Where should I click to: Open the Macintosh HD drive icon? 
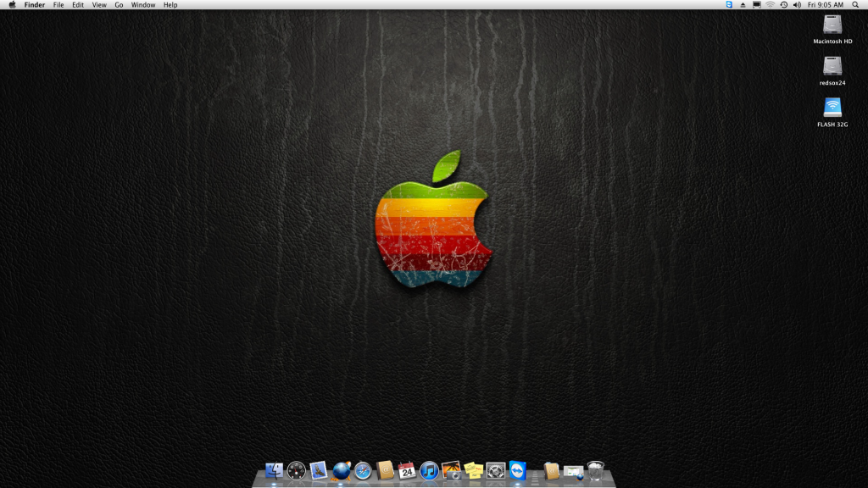coord(832,25)
